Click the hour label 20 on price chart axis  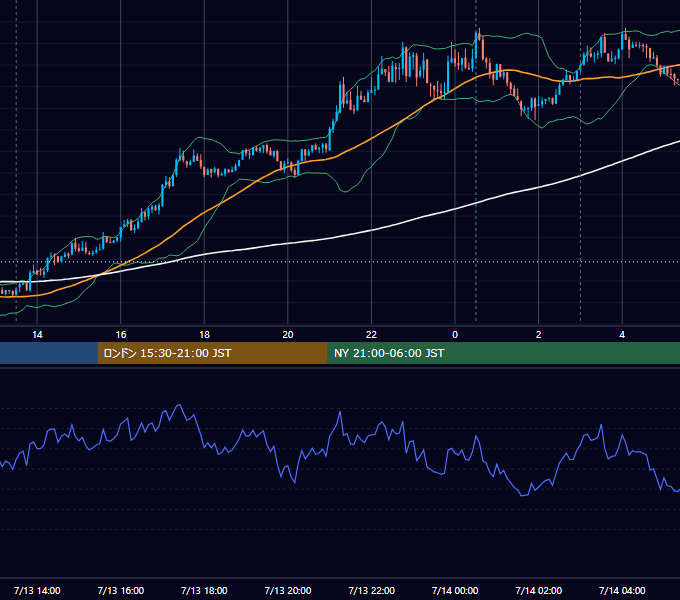point(288,334)
